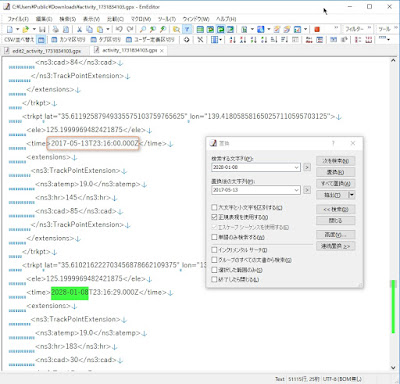Screen dimensions: 400x384
Task: Uncheck Use regular expressions (正規表現を使用する) checkbox
Action: pyautogui.click(x=214, y=217)
